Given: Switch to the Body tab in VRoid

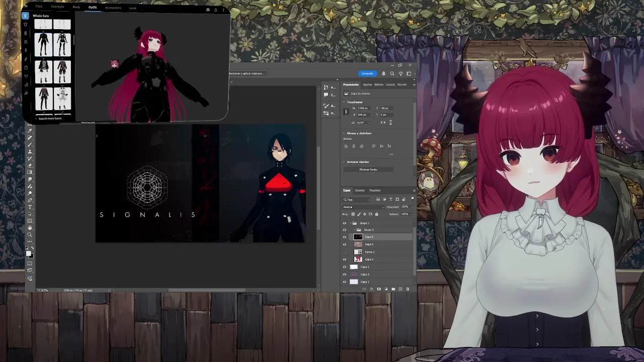Looking at the screenshot, I should (76, 7).
